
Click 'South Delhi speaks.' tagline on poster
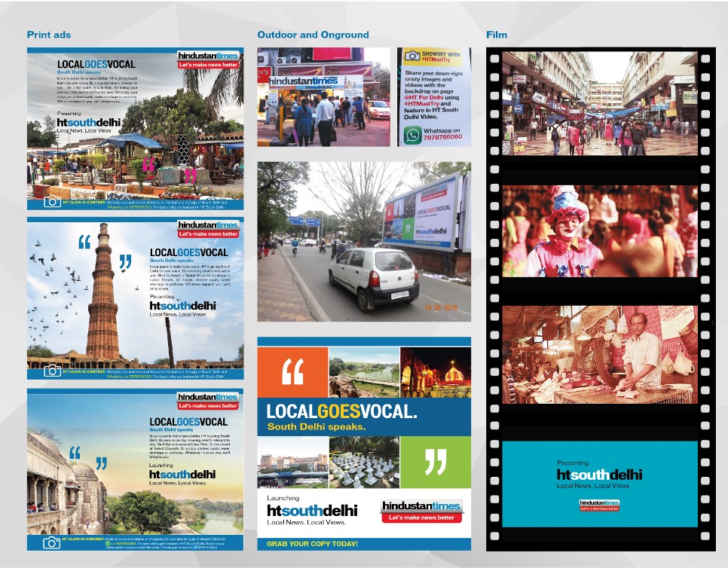[x=317, y=427]
